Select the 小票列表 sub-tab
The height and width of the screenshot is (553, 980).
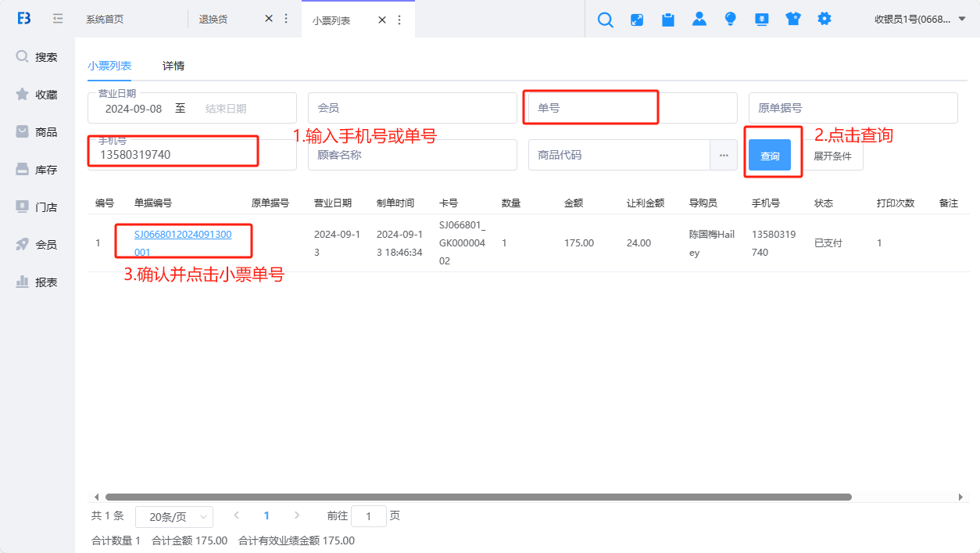(x=109, y=66)
